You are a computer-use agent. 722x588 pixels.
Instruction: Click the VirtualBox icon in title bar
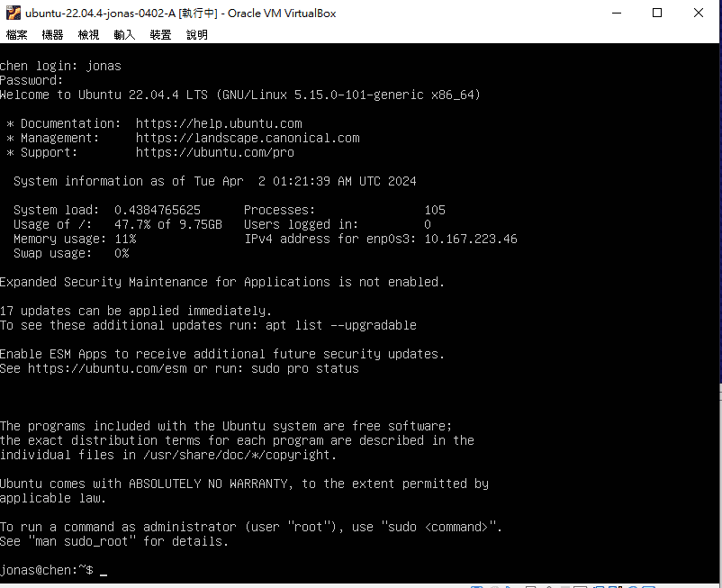pos(13,13)
